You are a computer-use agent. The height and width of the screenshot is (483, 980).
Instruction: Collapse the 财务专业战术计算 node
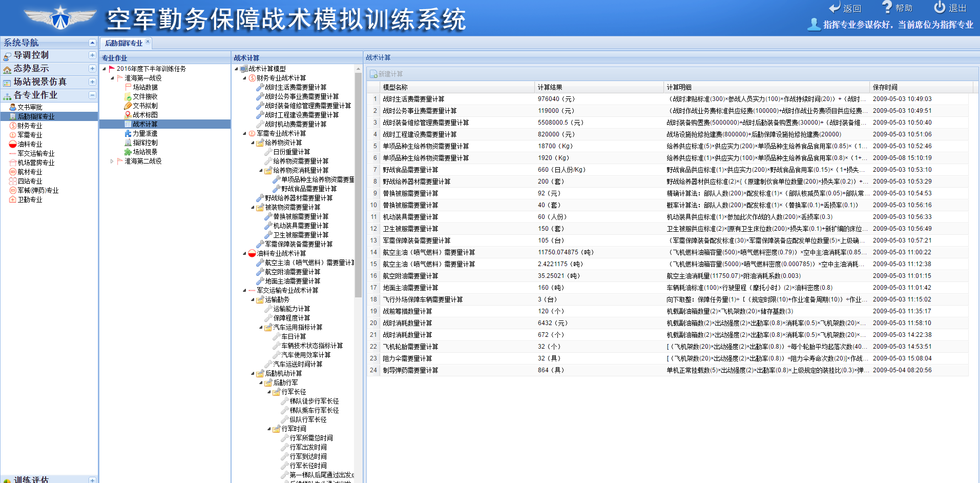coord(244,78)
